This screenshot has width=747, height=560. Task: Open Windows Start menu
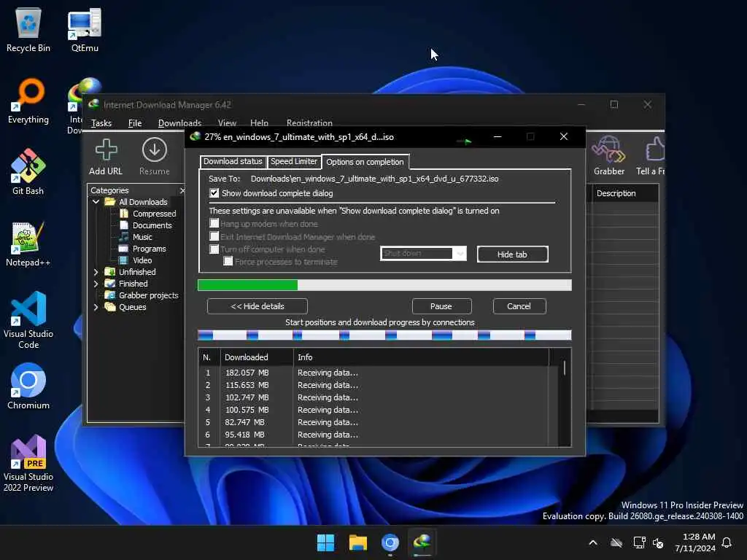(326, 542)
